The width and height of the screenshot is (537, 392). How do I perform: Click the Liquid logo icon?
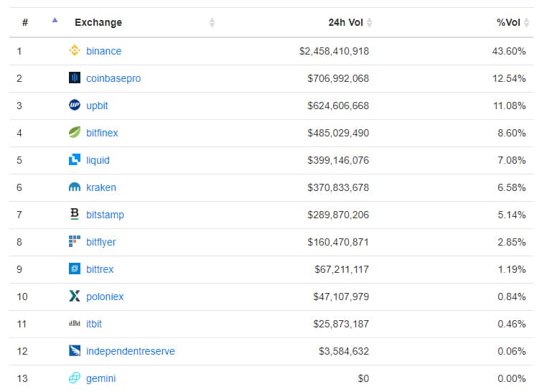point(75,160)
